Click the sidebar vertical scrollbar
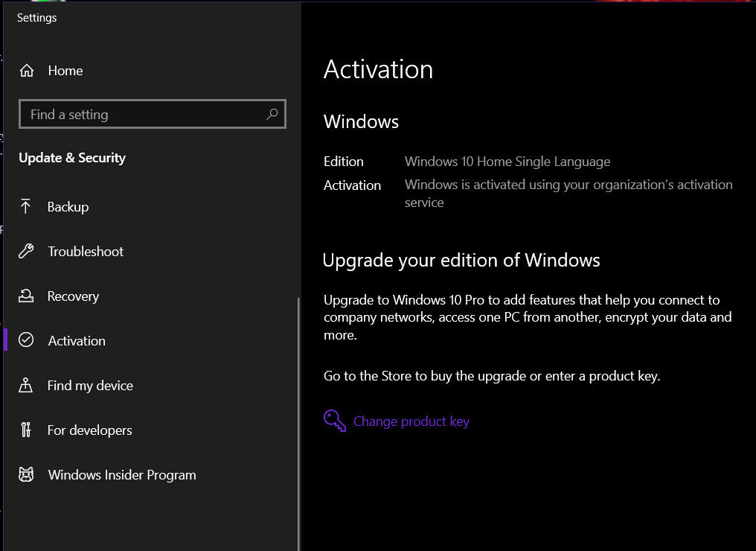 coord(298,424)
